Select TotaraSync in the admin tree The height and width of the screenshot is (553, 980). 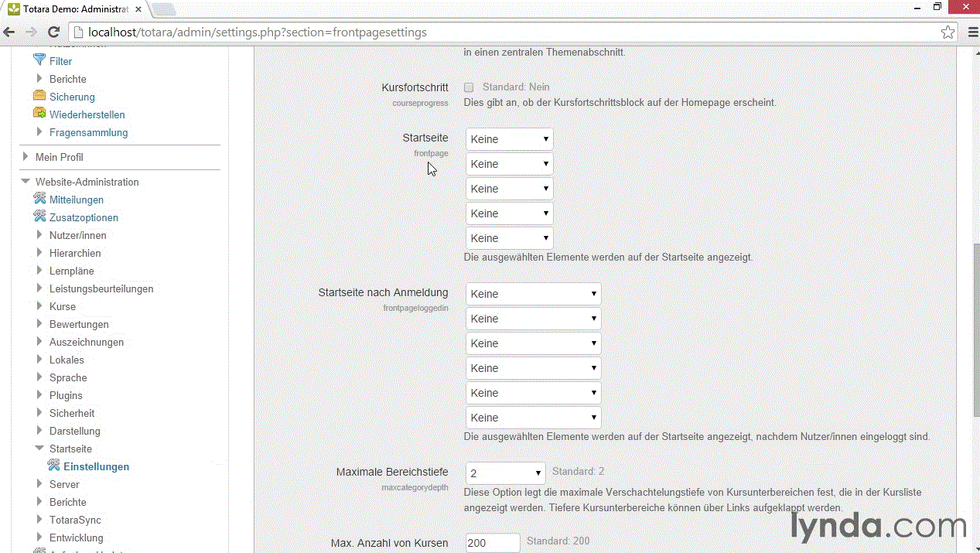[x=75, y=520]
